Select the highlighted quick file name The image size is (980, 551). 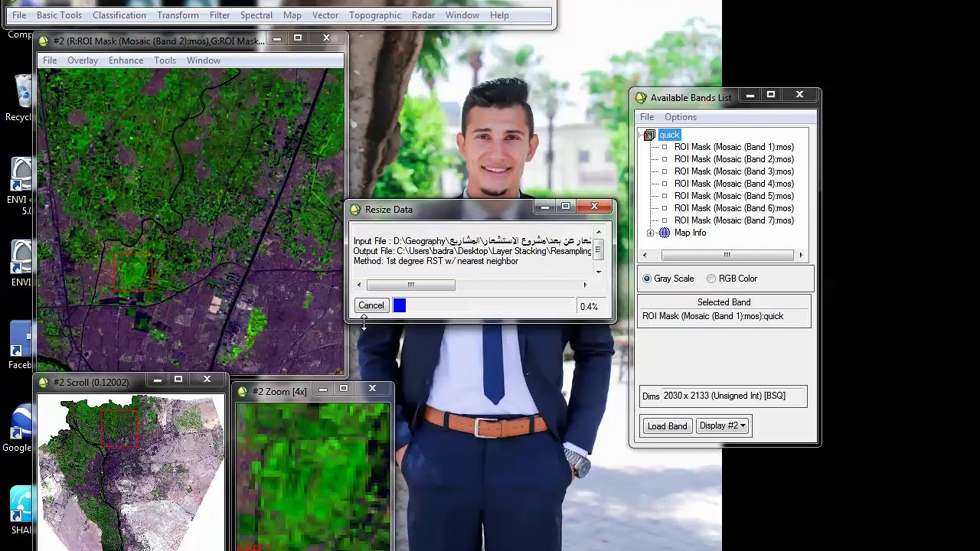coord(669,135)
